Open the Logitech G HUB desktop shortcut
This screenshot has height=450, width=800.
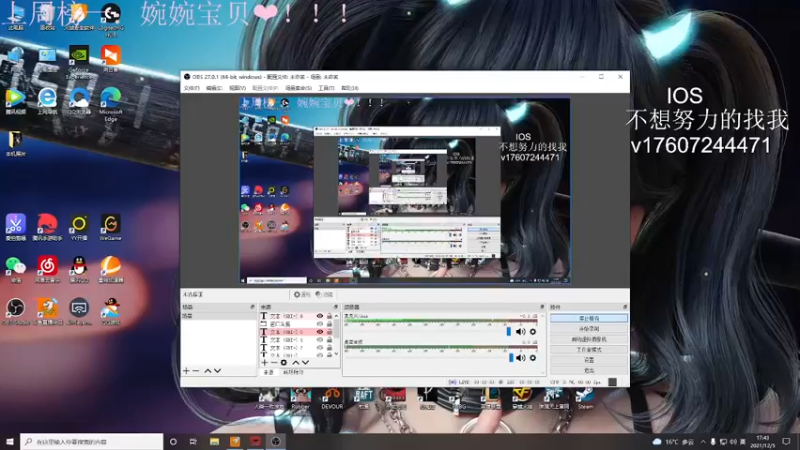pyautogui.click(x=111, y=20)
